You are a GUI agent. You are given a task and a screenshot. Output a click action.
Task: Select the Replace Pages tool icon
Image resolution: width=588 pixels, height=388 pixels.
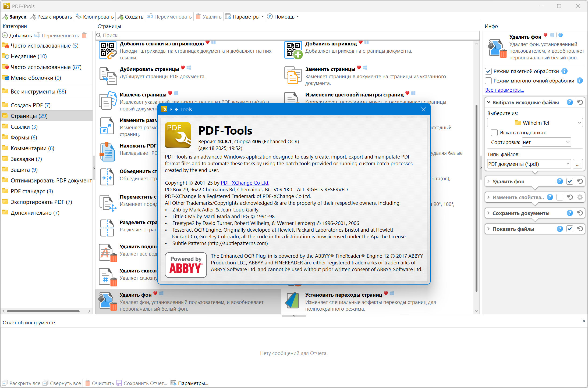pos(293,76)
